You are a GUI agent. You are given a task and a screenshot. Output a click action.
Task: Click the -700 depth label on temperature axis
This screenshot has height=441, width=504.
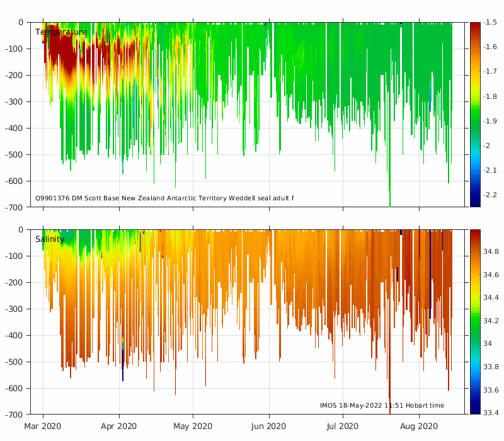tap(14, 208)
